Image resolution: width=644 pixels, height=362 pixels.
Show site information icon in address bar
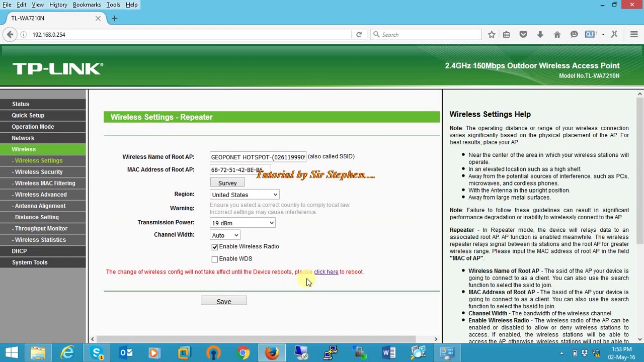(x=24, y=34)
